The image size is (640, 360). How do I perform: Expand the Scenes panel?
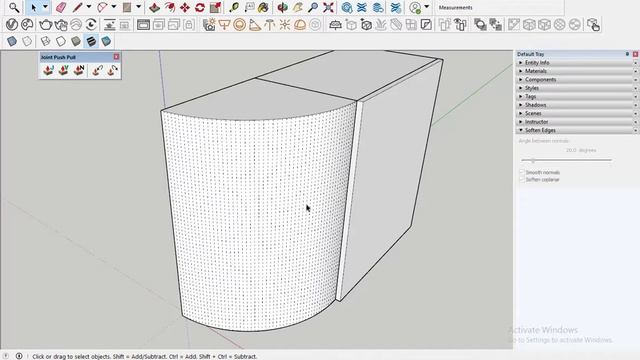pyautogui.click(x=576, y=113)
